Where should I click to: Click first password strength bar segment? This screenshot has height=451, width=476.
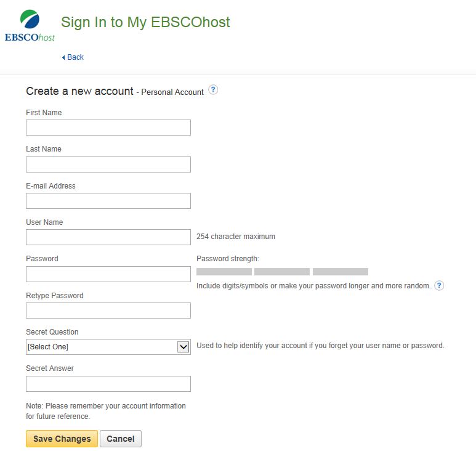click(224, 272)
